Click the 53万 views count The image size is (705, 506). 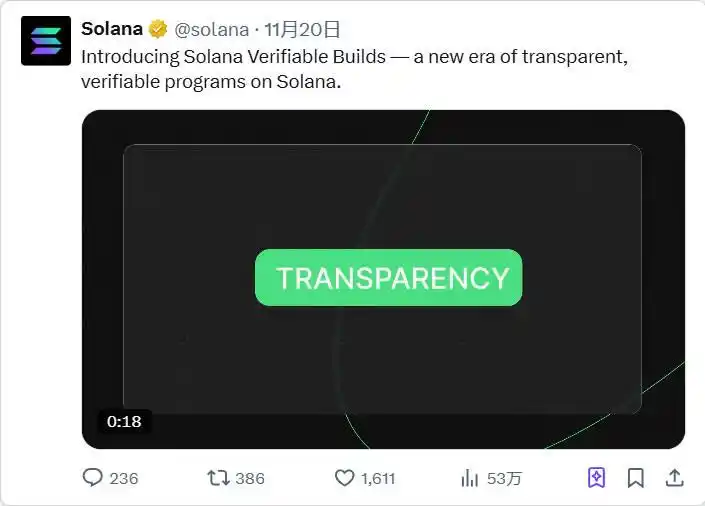(x=504, y=478)
